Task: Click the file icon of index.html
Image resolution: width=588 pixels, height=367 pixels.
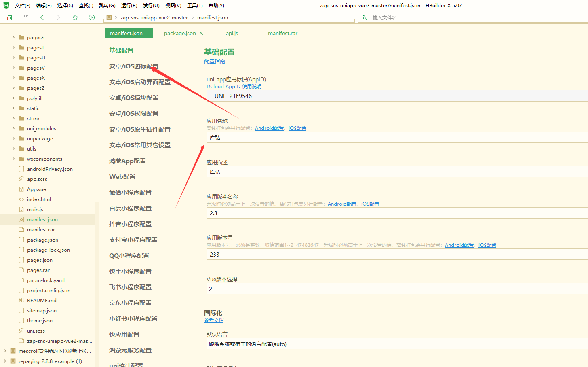Action: click(x=21, y=199)
